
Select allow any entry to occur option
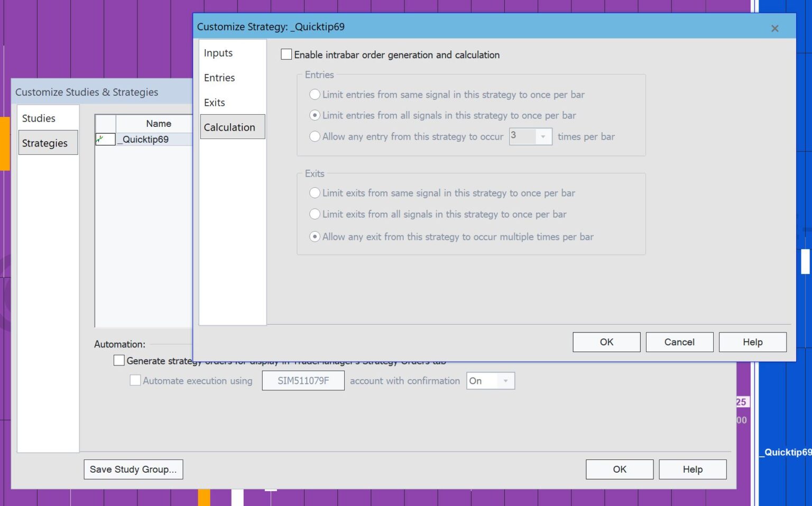tap(315, 136)
